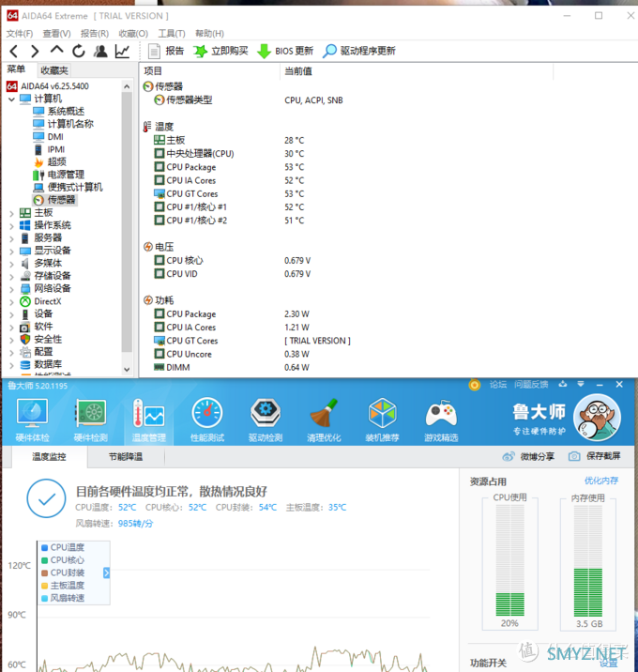The height and width of the screenshot is (672, 638).
Task: Click 驱动程序更新 driver update button
Action: (x=359, y=51)
